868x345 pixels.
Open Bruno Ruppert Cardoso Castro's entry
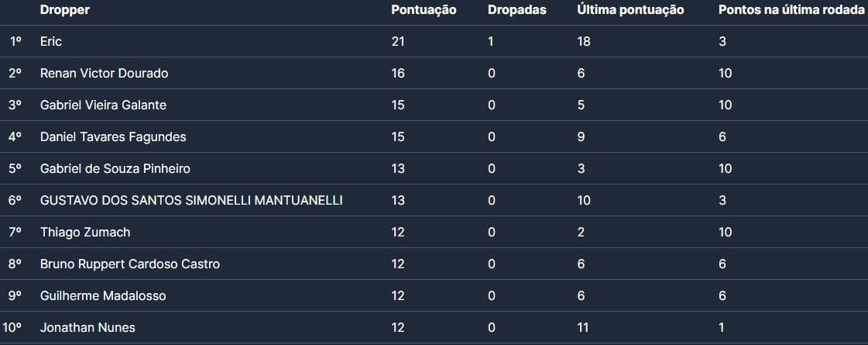pyautogui.click(x=130, y=264)
